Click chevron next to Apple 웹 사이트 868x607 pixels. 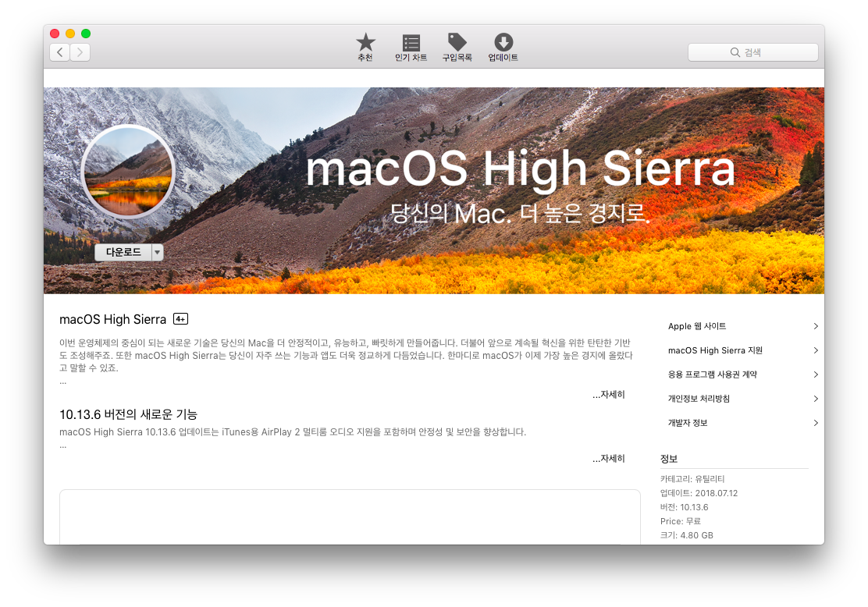816,326
